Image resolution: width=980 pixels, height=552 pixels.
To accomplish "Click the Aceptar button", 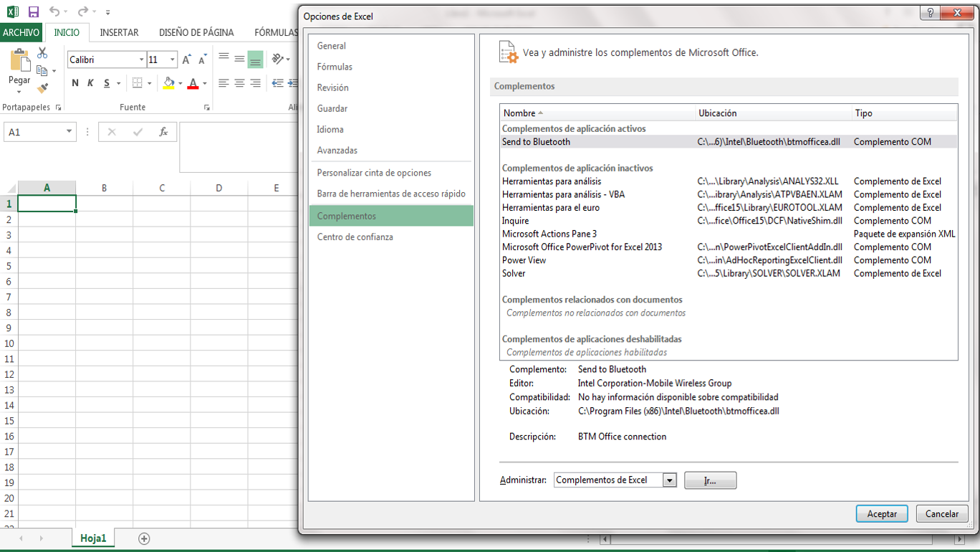I will pos(882,514).
